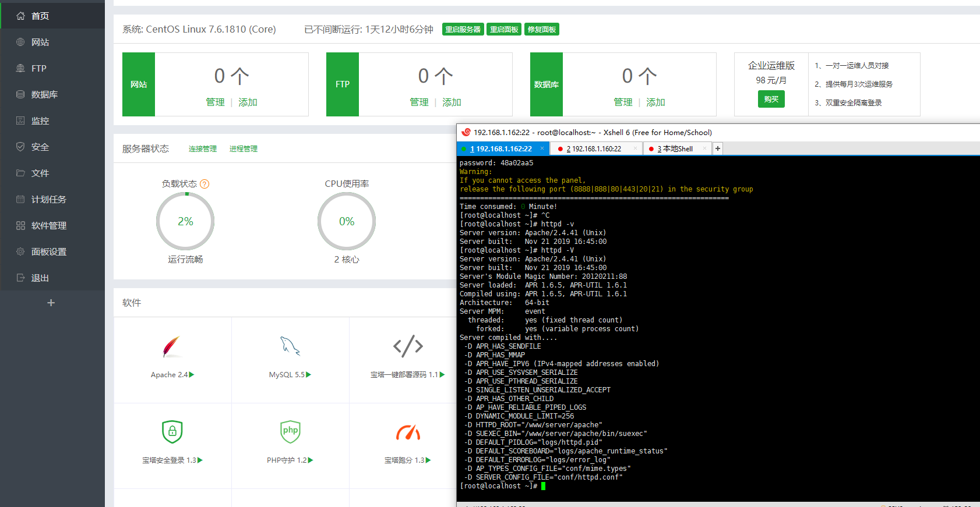This screenshot has height=507, width=980.
Task: Switch to Xshell tab 192.168.1.162:22
Action: [x=502, y=149]
